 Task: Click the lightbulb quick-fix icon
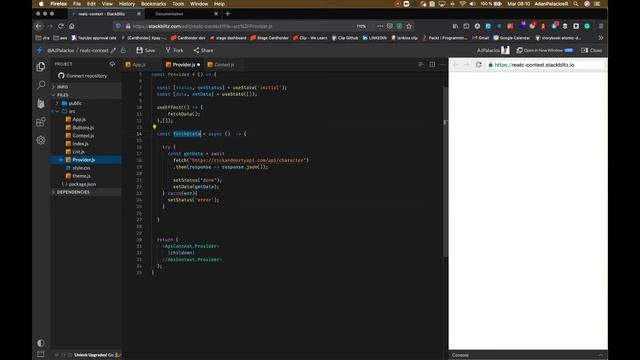point(154,127)
